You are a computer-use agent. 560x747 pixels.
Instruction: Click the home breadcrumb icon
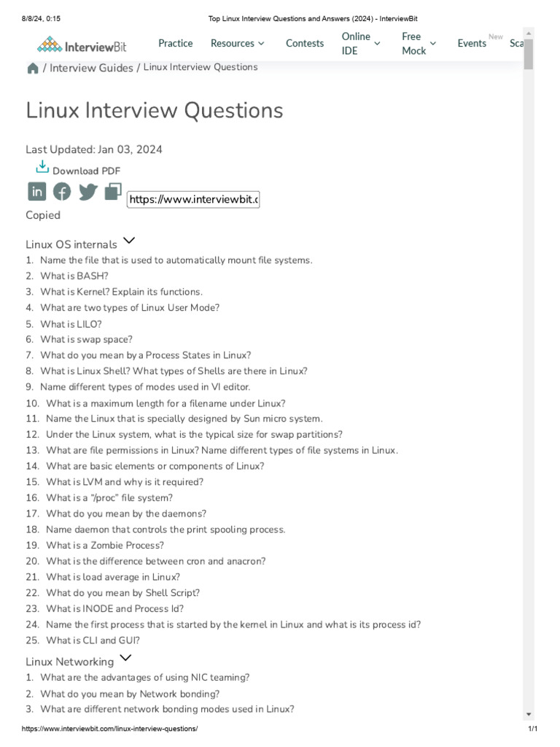click(x=32, y=68)
